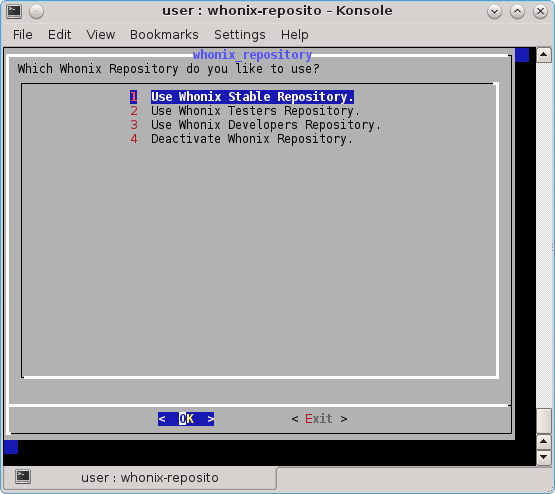Click the vertical scrollbar handle
The width and height of the screenshot is (555, 494).
(x=544, y=421)
